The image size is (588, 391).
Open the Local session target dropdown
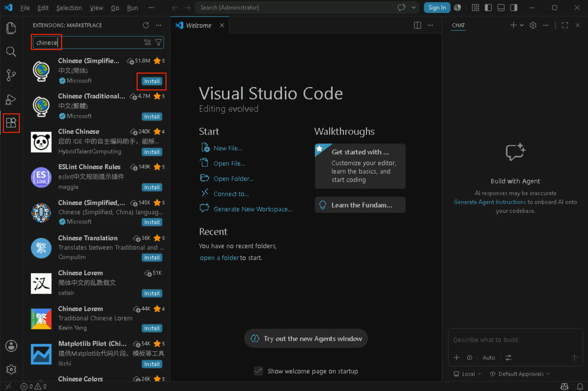[467, 374]
